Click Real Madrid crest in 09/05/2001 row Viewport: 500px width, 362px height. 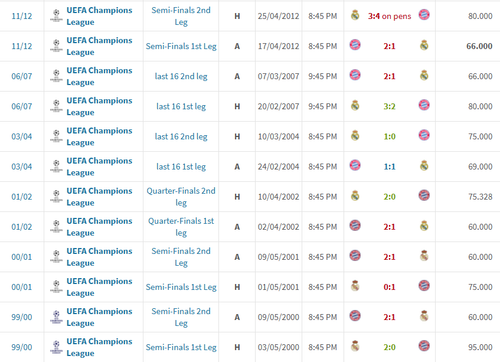coord(424,256)
